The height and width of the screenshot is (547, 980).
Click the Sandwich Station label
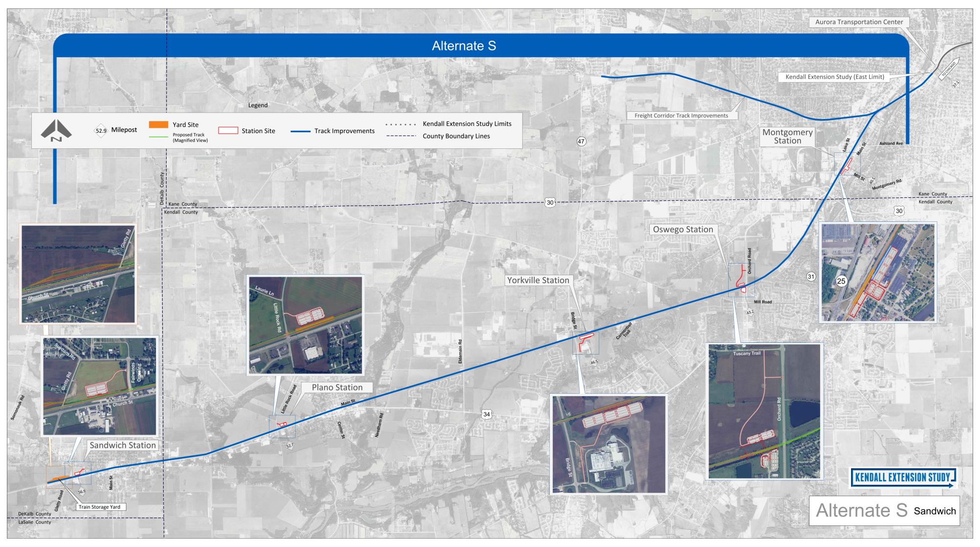tap(122, 445)
